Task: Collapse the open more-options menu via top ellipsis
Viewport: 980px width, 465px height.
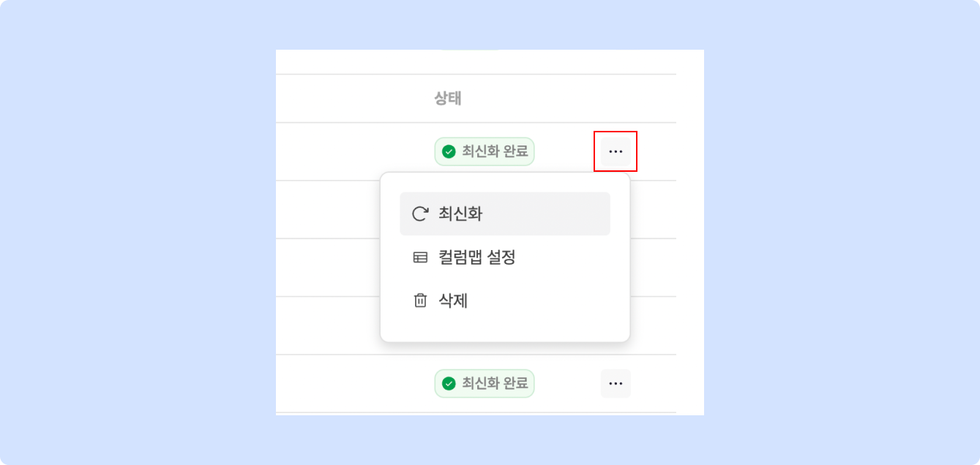Action: click(616, 151)
